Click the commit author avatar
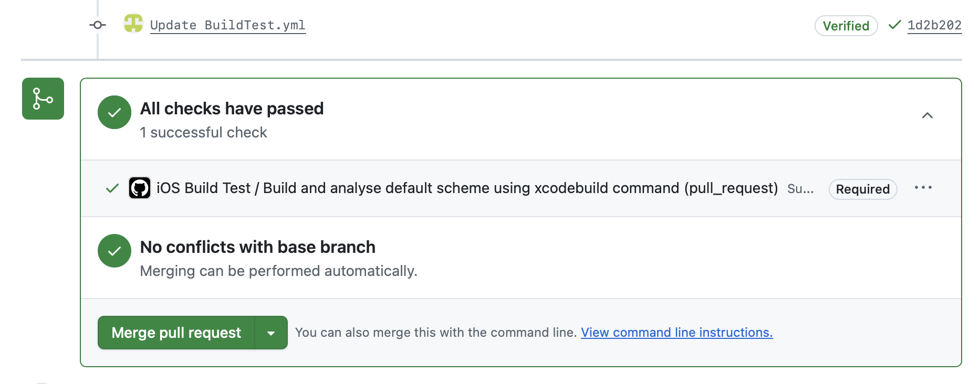The image size is (980, 384). click(133, 24)
